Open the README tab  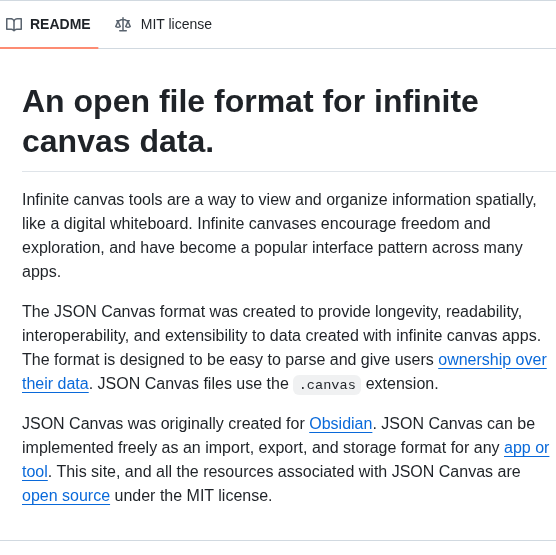49,24
